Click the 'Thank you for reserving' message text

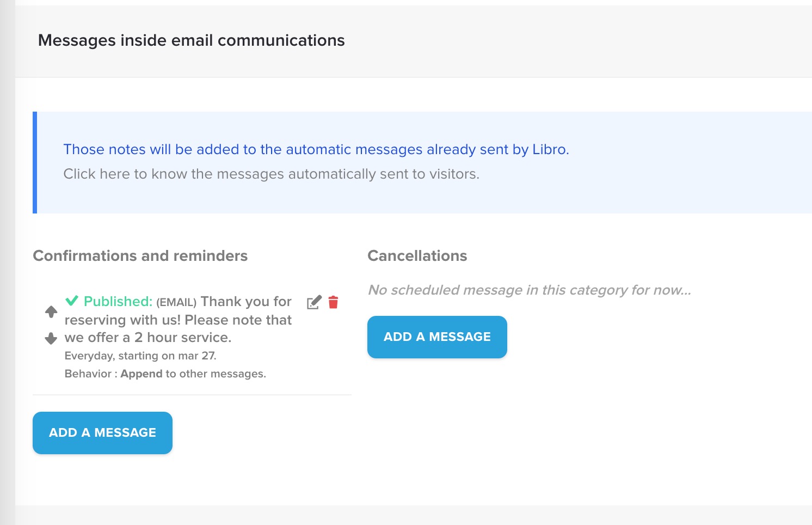[178, 320]
